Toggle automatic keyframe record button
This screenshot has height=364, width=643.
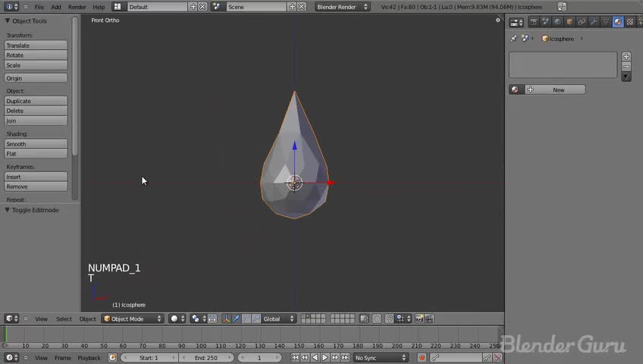(422, 357)
